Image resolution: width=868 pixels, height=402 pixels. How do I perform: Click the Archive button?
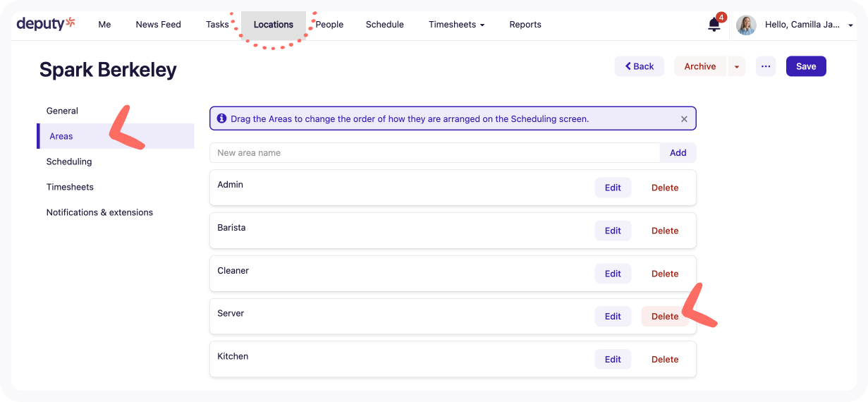pos(700,66)
